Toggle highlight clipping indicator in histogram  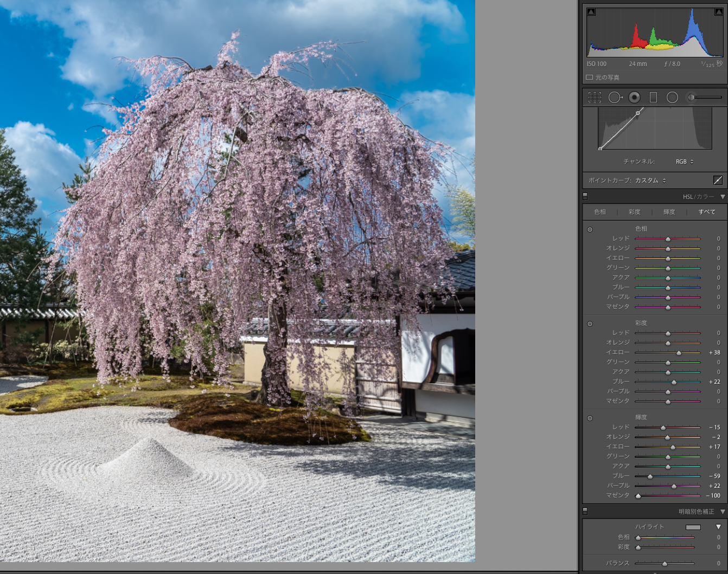(719, 12)
